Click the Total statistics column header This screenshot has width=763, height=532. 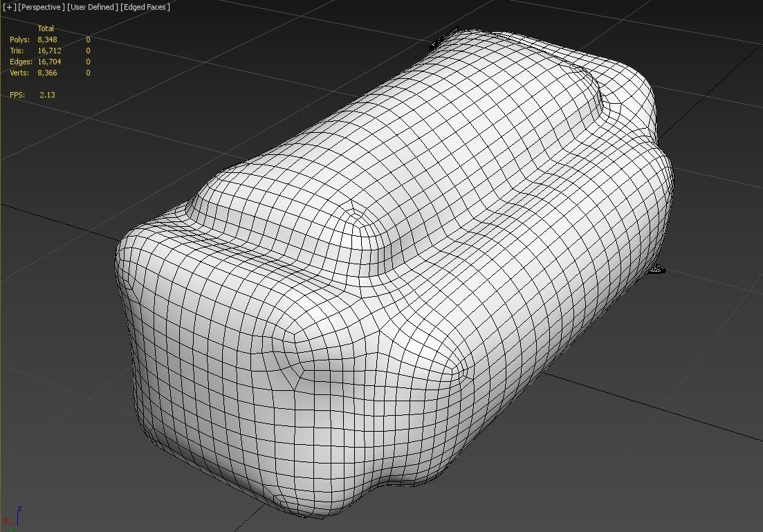(46, 29)
